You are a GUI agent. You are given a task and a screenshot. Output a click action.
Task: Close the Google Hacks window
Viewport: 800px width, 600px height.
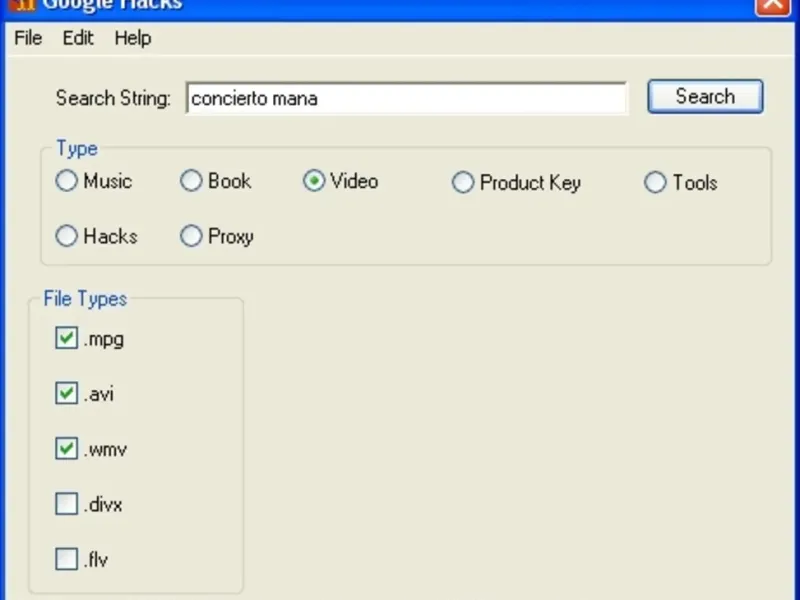772,5
